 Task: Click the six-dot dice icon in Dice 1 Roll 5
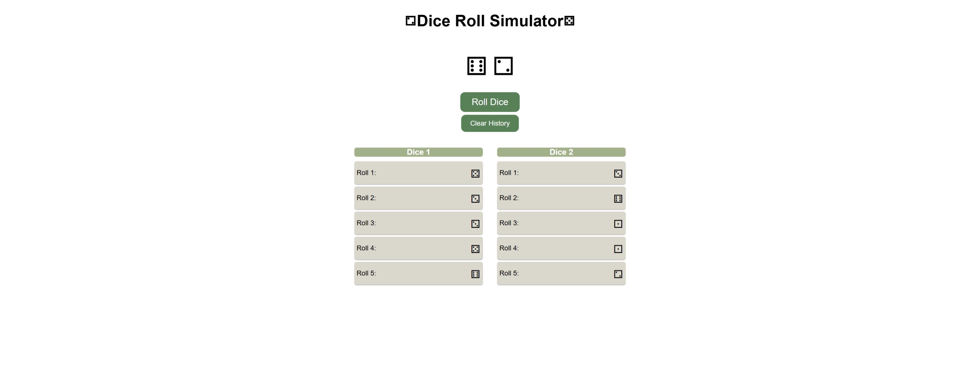point(475,273)
